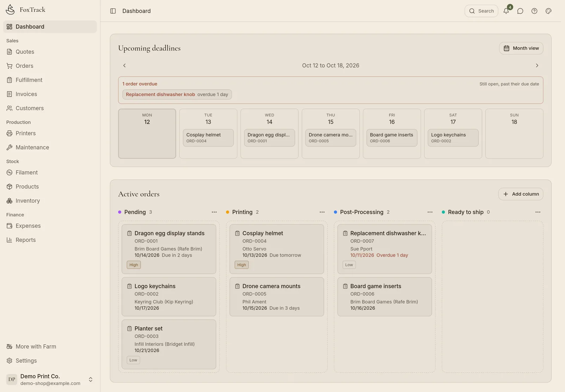Open Drone camera mounts order card
Screen dimensions: 565x392
point(276,297)
